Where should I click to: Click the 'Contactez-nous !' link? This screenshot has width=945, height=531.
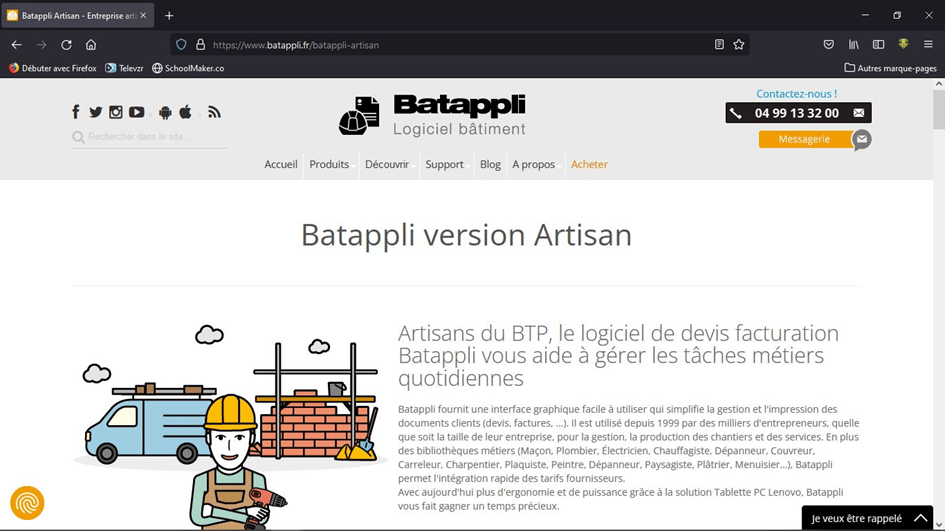797,93
